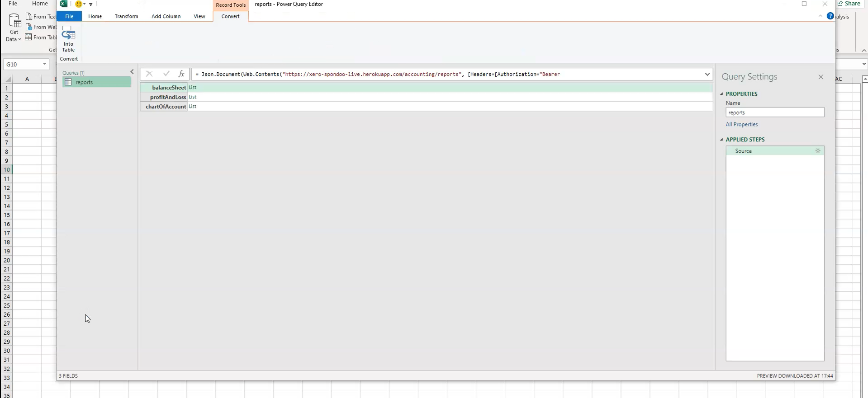Click the query Name input field
This screenshot has height=398, width=868.
pos(774,112)
